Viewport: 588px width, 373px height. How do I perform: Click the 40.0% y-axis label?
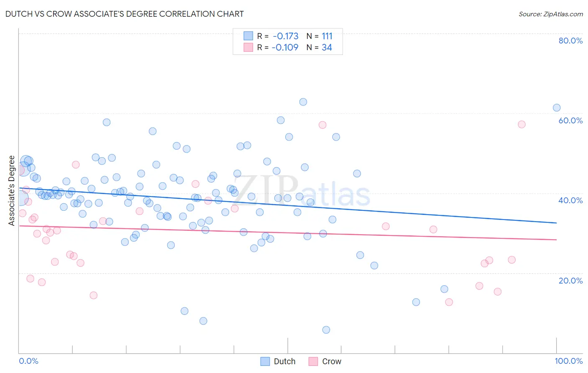click(x=570, y=200)
